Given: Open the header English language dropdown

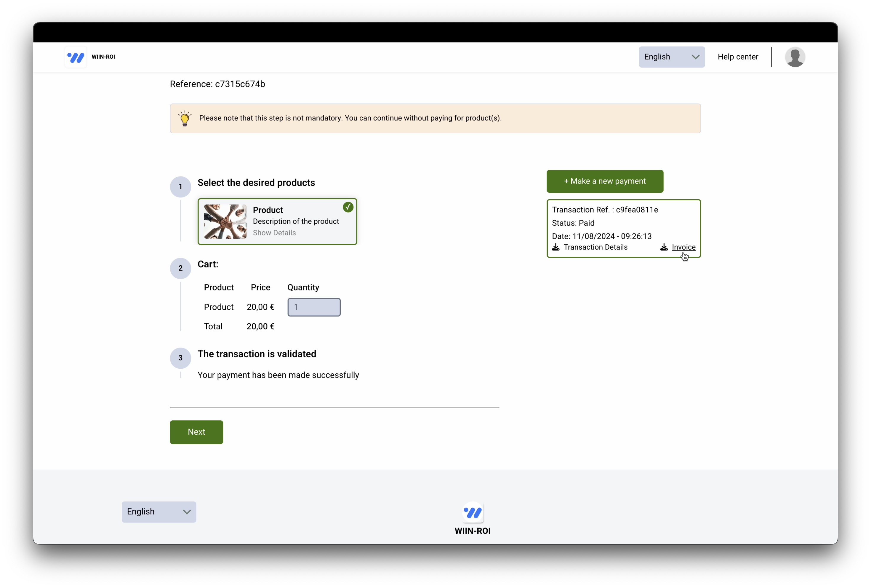Looking at the screenshot, I should [x=672, y=57].
